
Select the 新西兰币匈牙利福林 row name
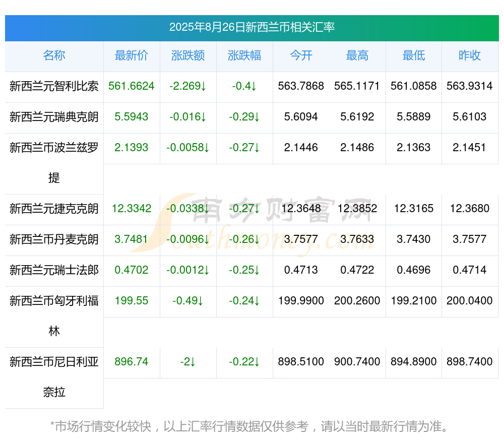pos(54,316)
